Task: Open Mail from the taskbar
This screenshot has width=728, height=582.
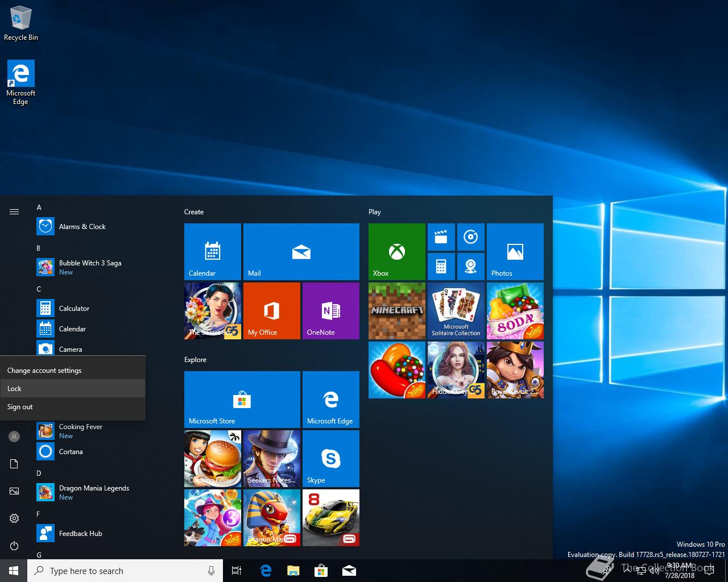Action: (349, 571)
